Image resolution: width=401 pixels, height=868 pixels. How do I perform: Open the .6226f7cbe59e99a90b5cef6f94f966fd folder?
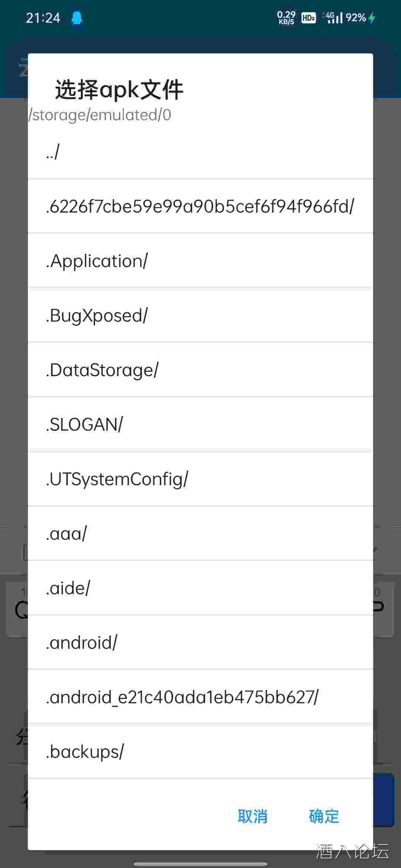coord(200,207)
